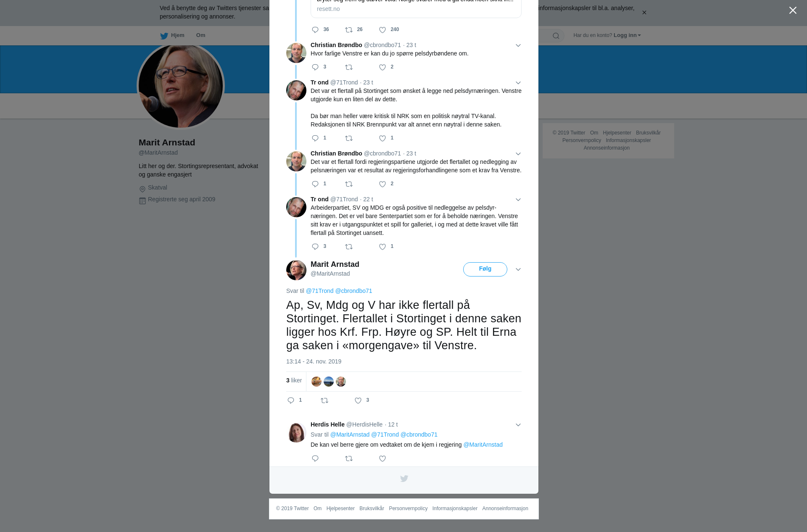
Task: Go to Hjem in the top bar
Action: tap(172, 35)
